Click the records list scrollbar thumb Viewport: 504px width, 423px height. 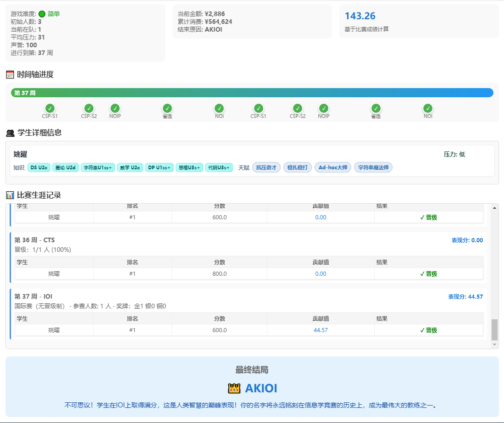[x=495, y=329]
